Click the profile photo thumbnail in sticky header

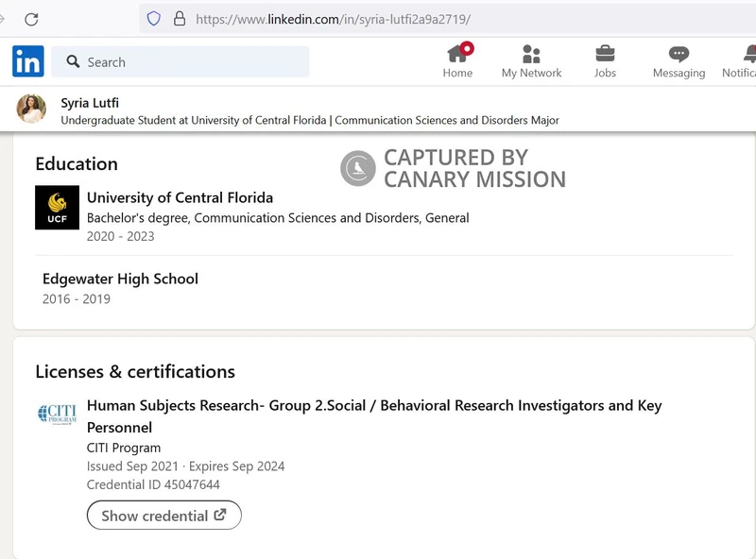pos(31,109)
